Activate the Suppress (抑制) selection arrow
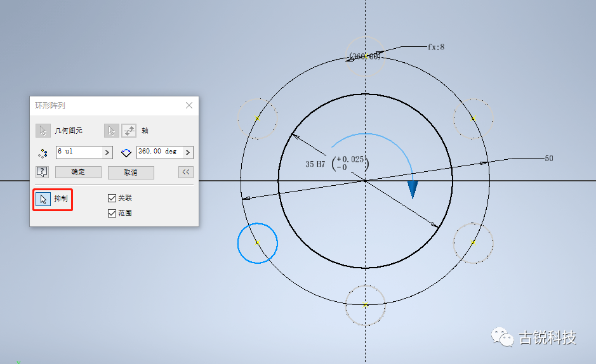The image size is (596, 364). pos(43,199)
